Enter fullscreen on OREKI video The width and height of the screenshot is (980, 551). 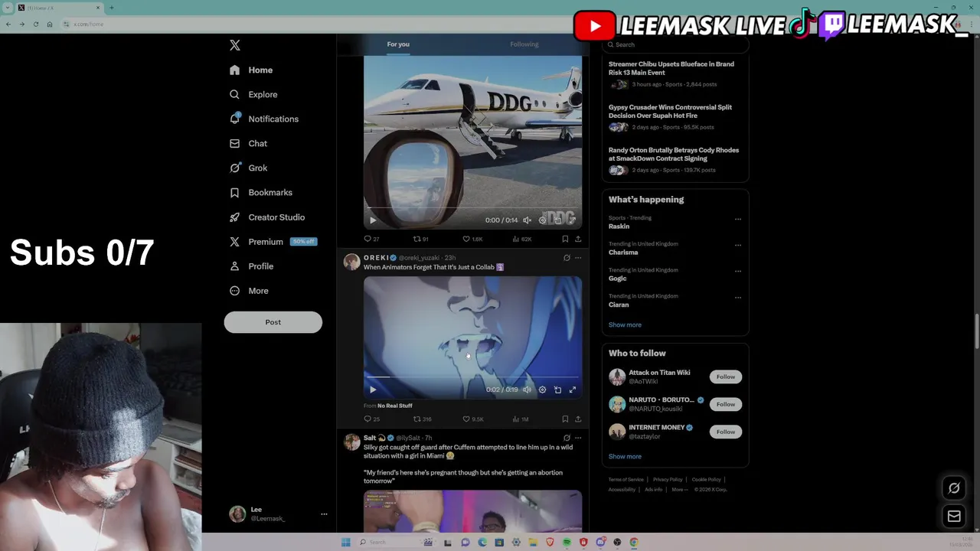[572, 390]
